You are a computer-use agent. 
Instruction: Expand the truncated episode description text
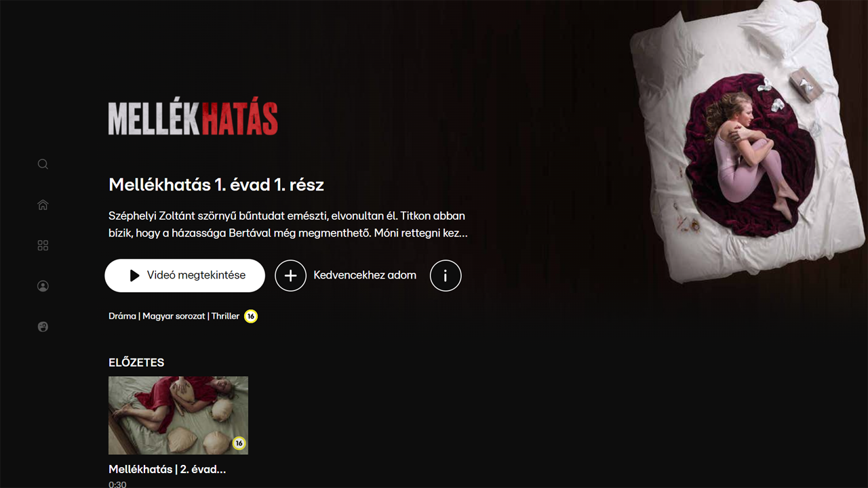point(288,224)
